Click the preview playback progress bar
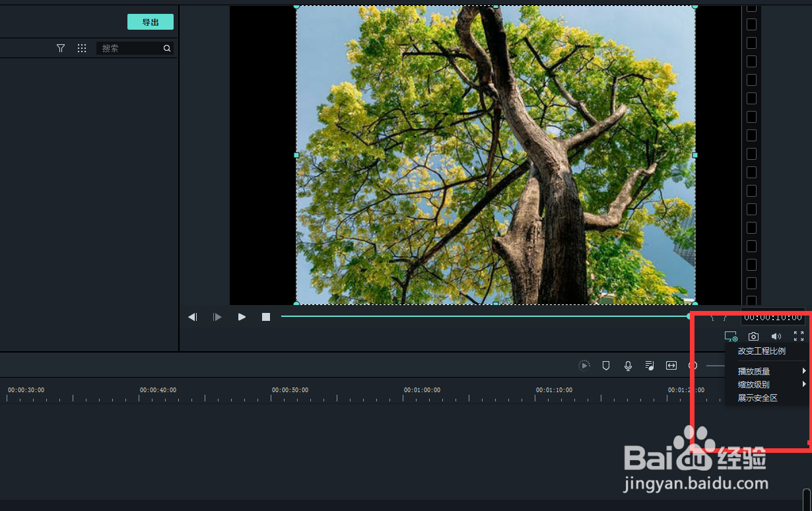The image size is (812, 511). (485, 316)
